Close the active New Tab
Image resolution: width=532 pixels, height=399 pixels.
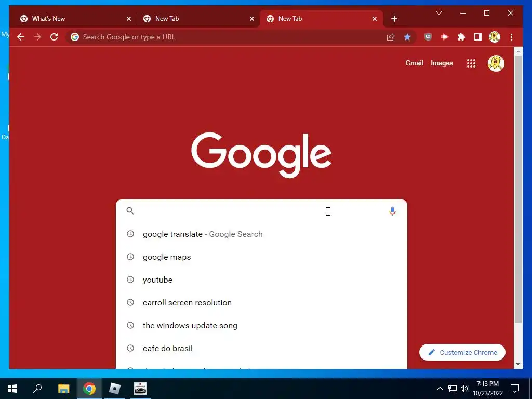coord(375,19)
